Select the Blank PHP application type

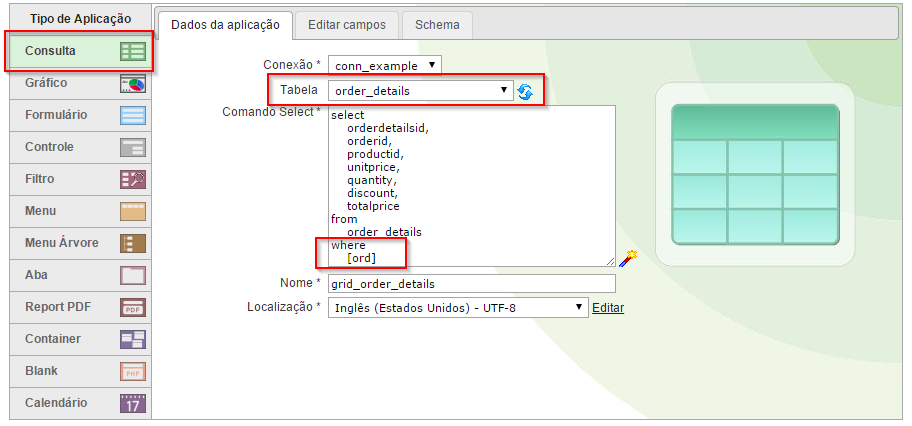(76, 371)
